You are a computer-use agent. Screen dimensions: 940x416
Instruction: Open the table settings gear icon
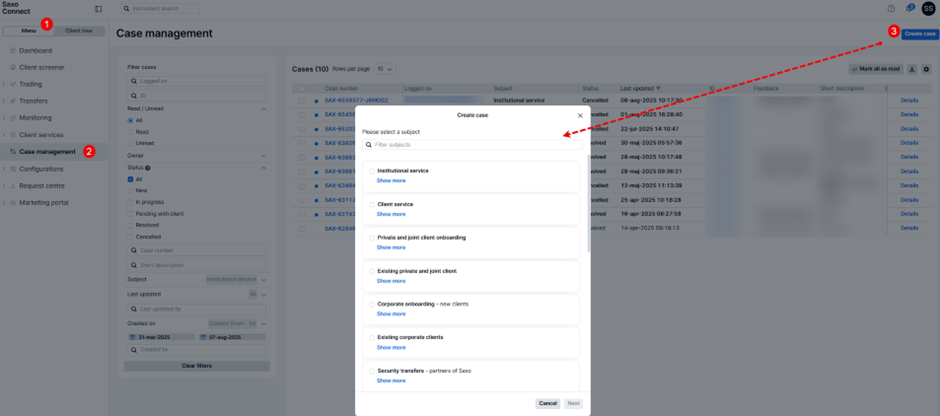(x=926, y=69)
